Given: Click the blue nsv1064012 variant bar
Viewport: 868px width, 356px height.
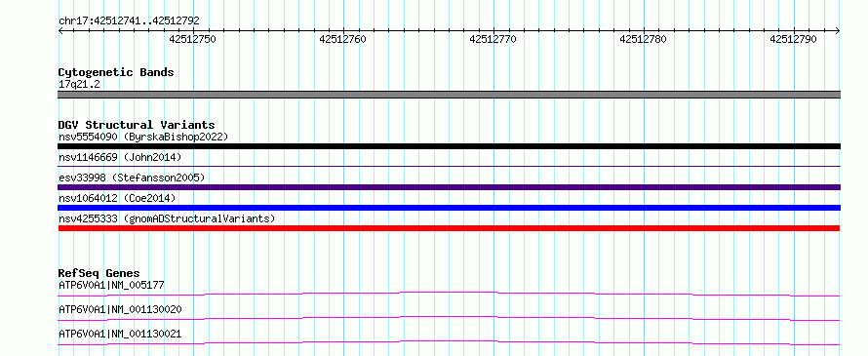Looking at the screenshot, I should point(449,208).
